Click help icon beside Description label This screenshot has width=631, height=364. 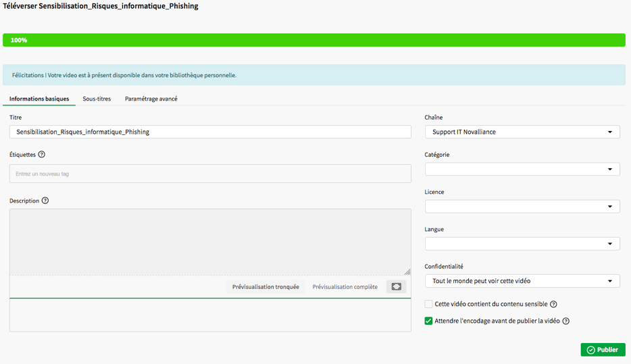pyautogui.click(x=45, y=201)
